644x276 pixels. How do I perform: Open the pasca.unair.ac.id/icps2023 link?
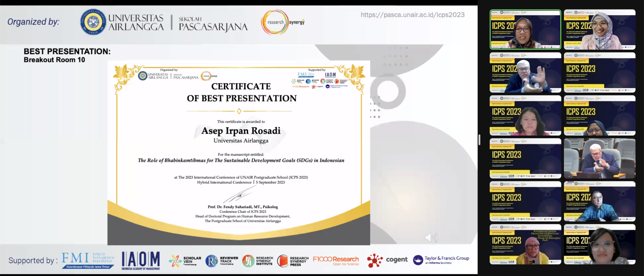(x=412, y=15)
